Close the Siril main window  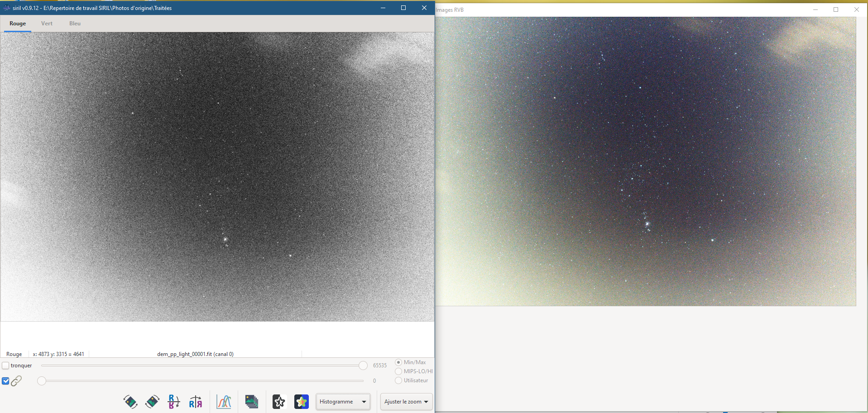(x=424, y=8)
